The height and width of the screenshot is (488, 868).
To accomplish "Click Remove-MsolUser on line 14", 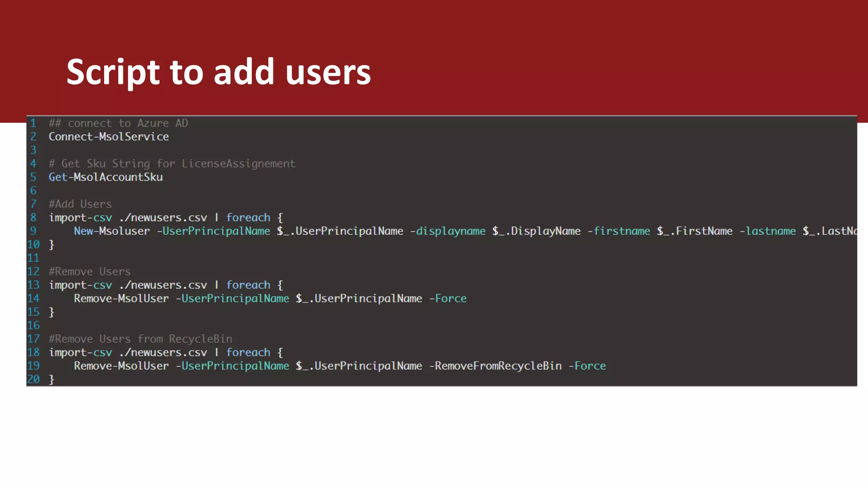I will click(x=122, y=299).
